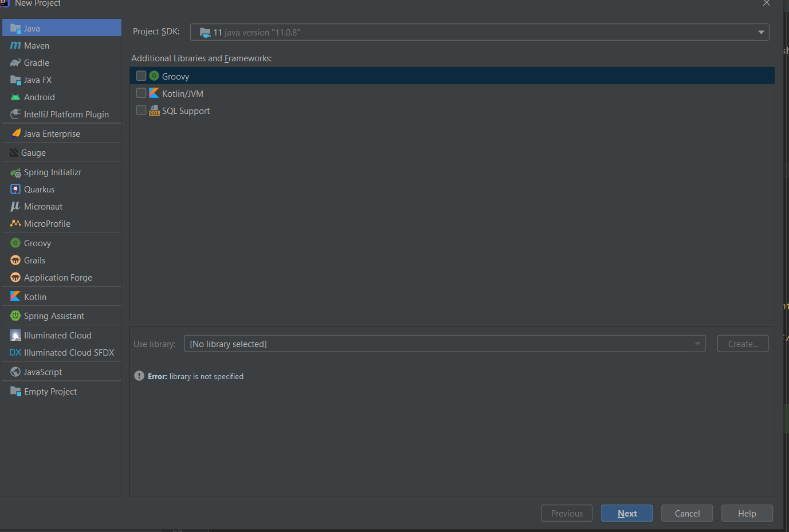Click the JavaScript globe icon
Screen dimensions: 789x532
tap(15, 372)
